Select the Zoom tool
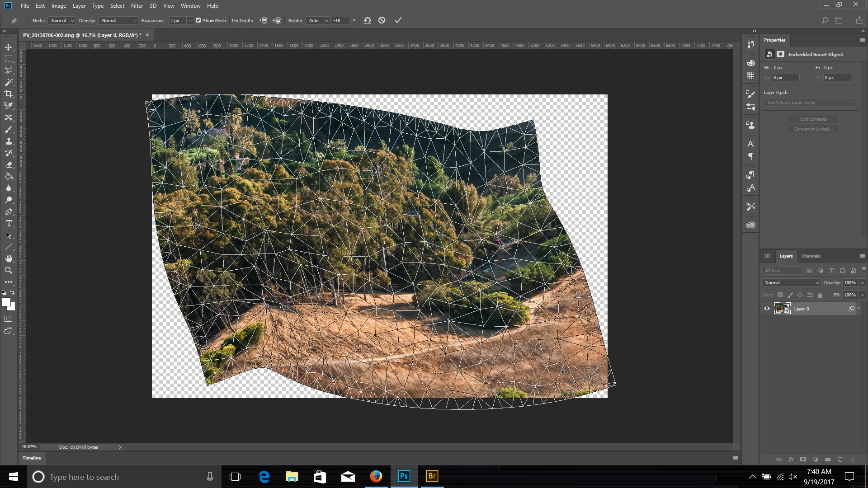Image resolution: width=868 pixels, height=488 pixels. [x=9, y=270]
